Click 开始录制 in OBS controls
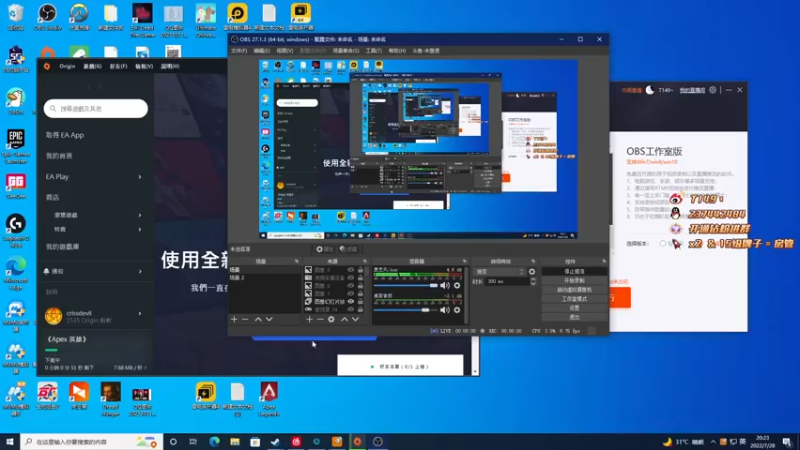 click(574, 281)
